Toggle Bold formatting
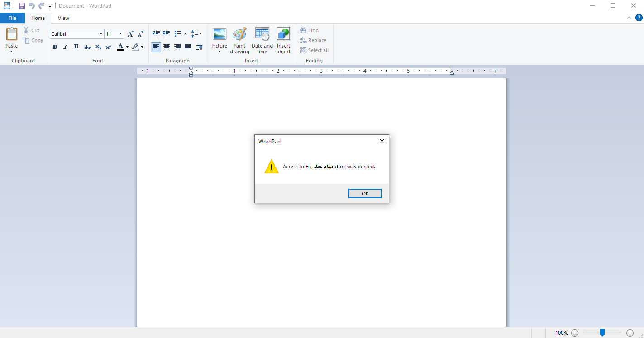Viewport: 644px width, 338px height. pos(55,47)
